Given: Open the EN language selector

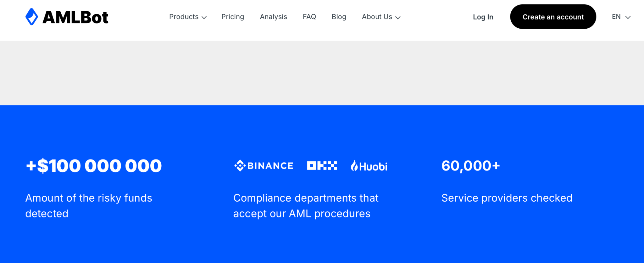Looking at the screenshot, I should coord(621,17).
